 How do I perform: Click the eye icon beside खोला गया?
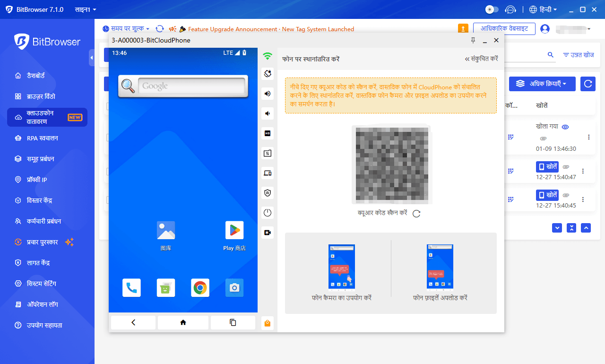pos(565,127)
